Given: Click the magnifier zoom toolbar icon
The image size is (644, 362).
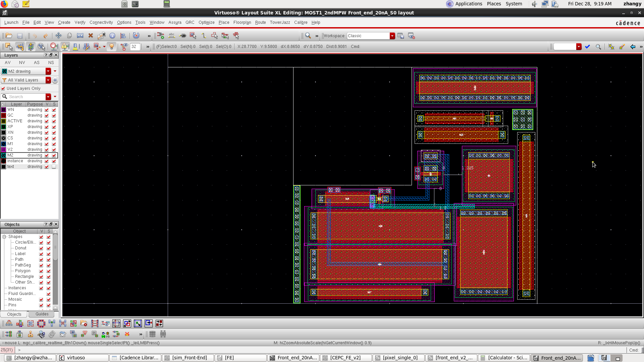Looking at the screenshot, I should (x=308, y=36).
